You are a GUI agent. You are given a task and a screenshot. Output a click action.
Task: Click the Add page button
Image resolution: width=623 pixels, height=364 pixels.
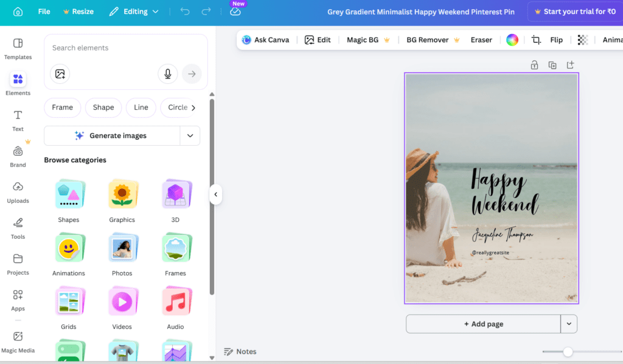point(483,324)
